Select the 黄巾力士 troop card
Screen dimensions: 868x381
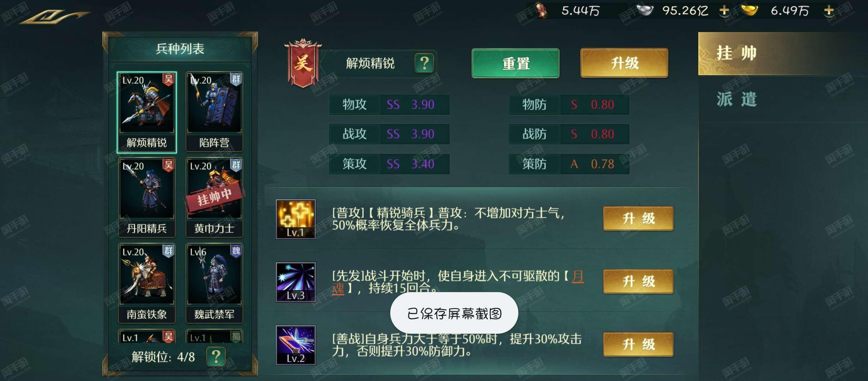point(214,198)
